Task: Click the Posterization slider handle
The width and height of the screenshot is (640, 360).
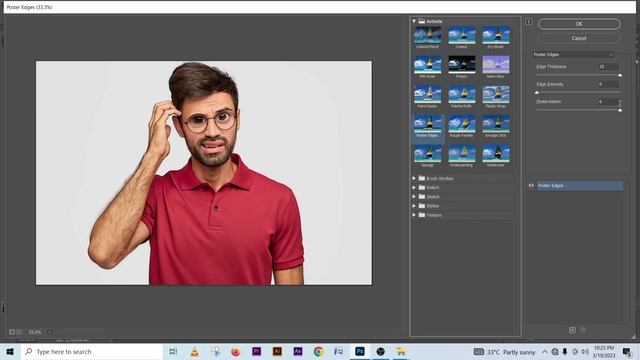Action: tap(620, 110)
